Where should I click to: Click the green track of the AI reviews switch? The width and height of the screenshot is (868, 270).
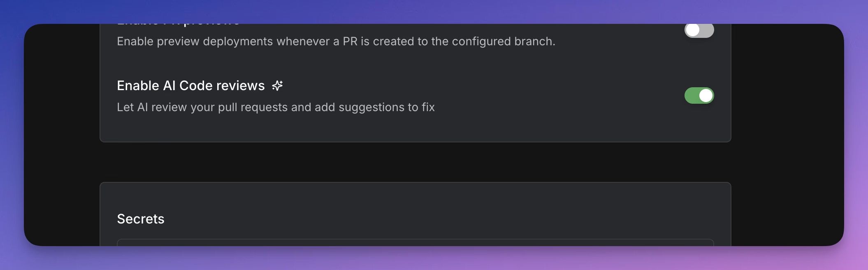pos(691,95)
